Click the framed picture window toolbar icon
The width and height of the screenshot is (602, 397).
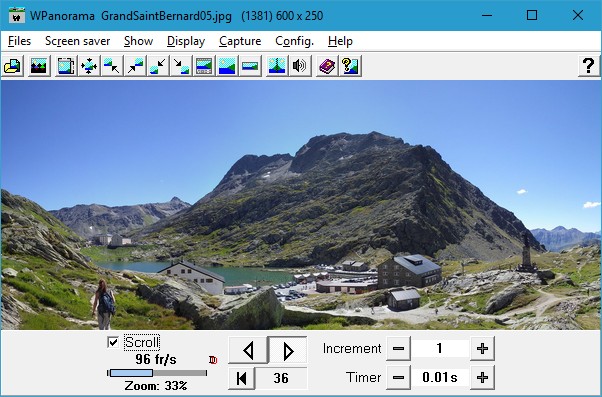click(66, 66)
